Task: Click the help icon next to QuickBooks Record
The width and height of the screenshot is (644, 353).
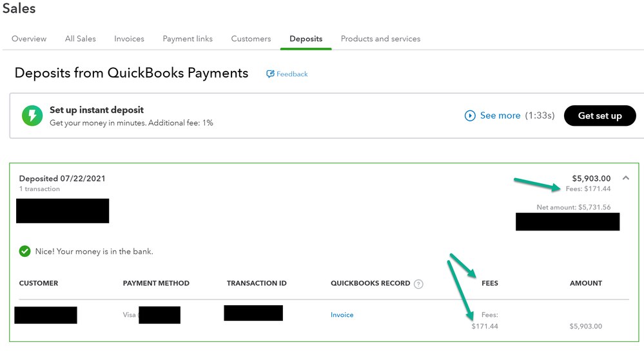Action: [x=419, y=283]
